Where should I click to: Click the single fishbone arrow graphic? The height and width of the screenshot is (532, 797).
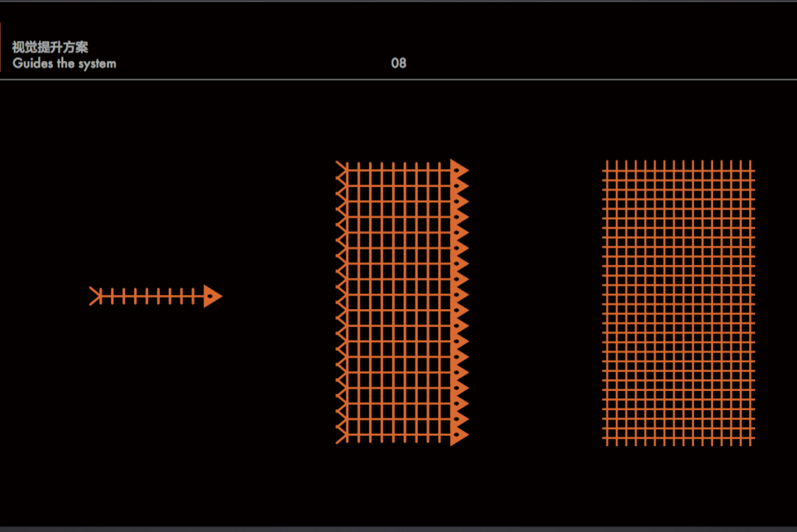[156, 296]
